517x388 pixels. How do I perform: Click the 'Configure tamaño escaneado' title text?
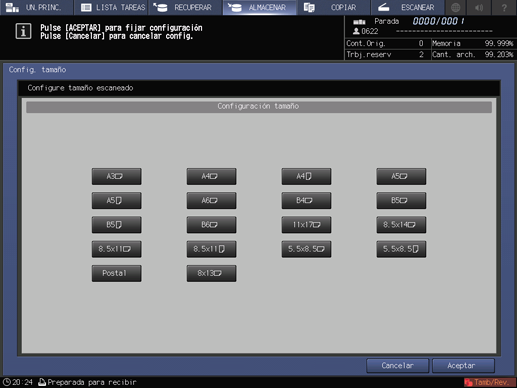pos(80,88)
